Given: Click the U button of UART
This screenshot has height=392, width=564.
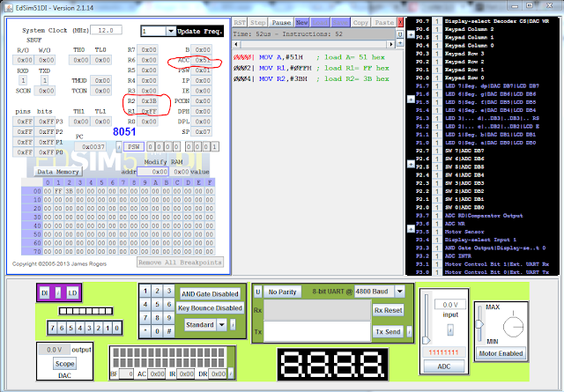Looking at the screenshot, I should click(258, 292).
